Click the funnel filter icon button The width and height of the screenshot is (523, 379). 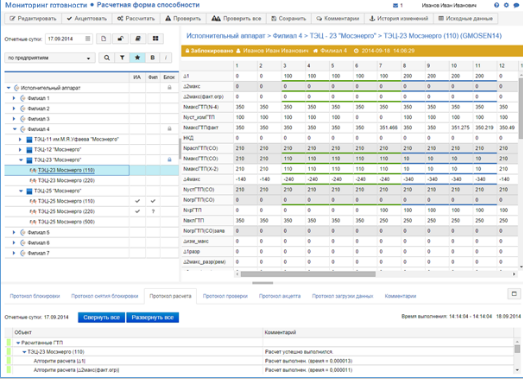point(122,58)
